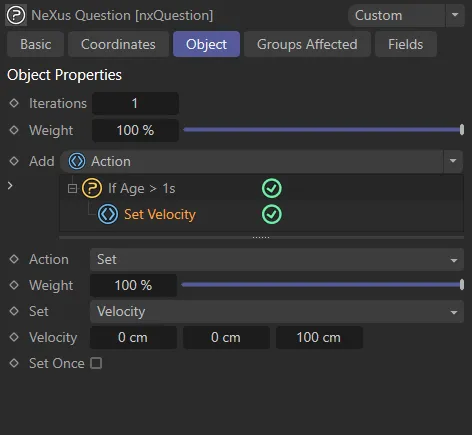Open the Fields tab
The height and width of the screenshot is (435, 472).
(x=406, y=44)
